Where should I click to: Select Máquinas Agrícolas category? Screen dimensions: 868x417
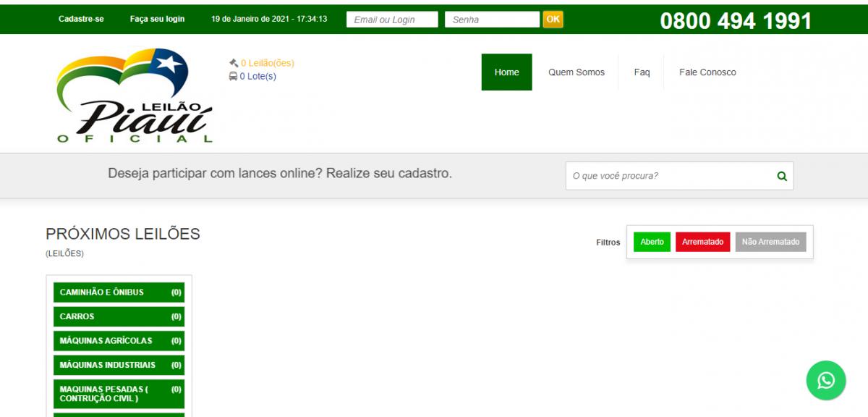[119, 341]
